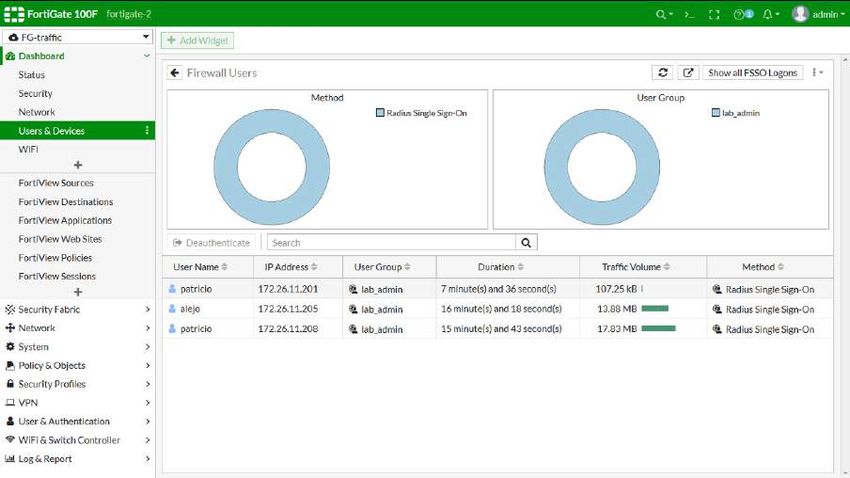Click the User Group donut chart ring
850x478 pixels.
coord(556,167)
